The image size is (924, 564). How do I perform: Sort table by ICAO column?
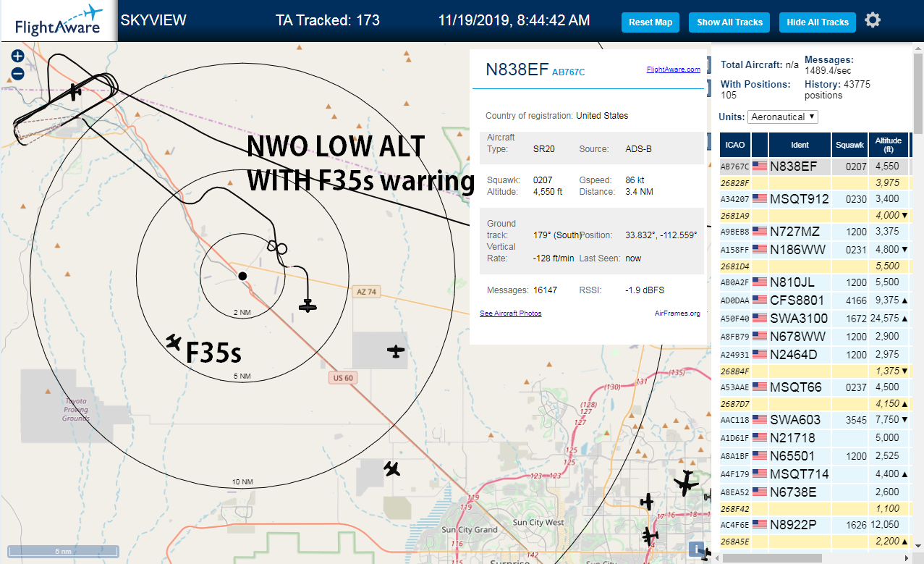(x=735, y=145)
